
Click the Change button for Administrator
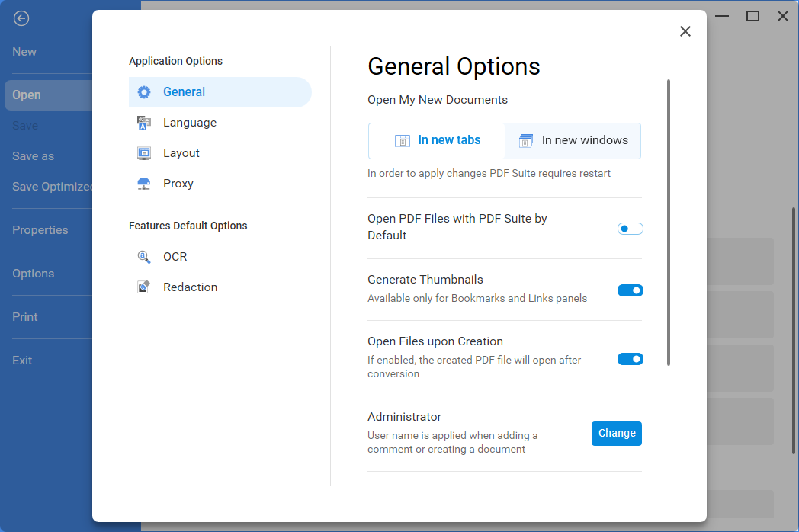[617, 434]
